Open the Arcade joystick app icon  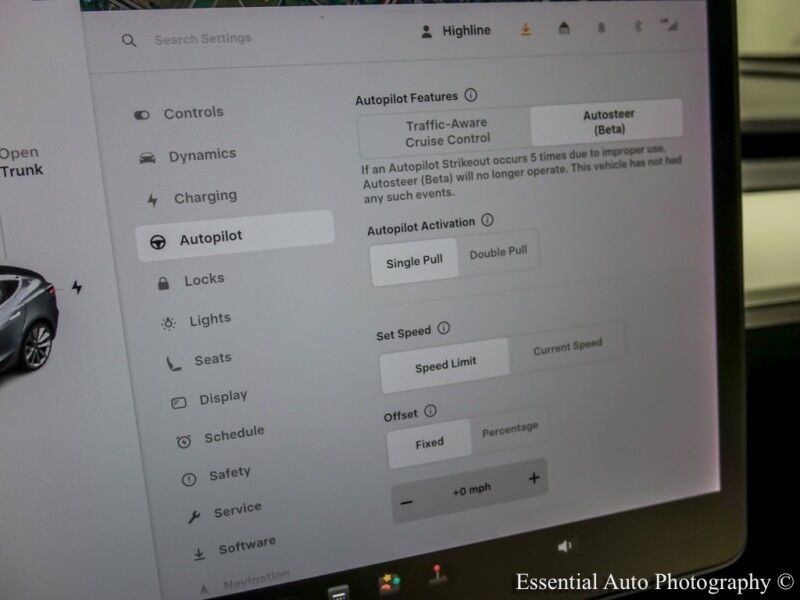pyautogui.click(x=437, y=578)
